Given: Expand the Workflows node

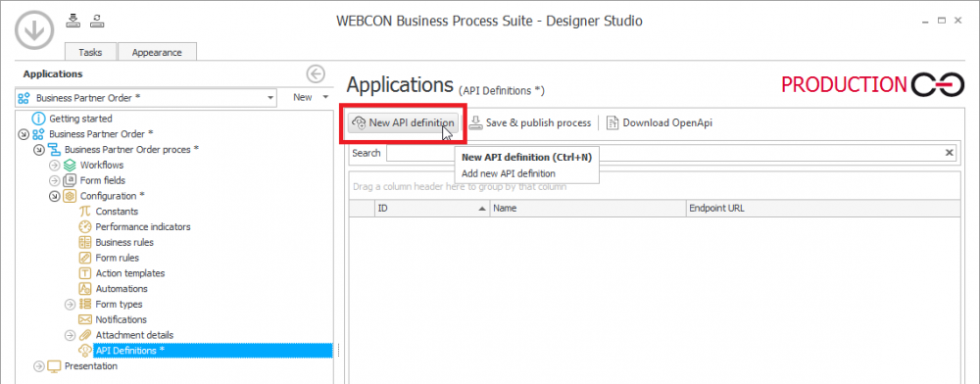Looking at the screenshot, I should coord(54,166).
